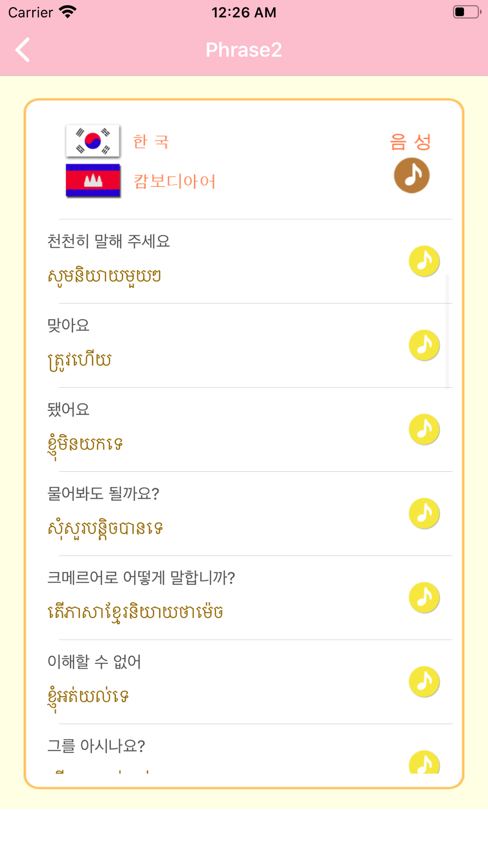Select the 캄보디아어 language label
The height and width of the screenshot is (868, 488).
coord(174,181)
